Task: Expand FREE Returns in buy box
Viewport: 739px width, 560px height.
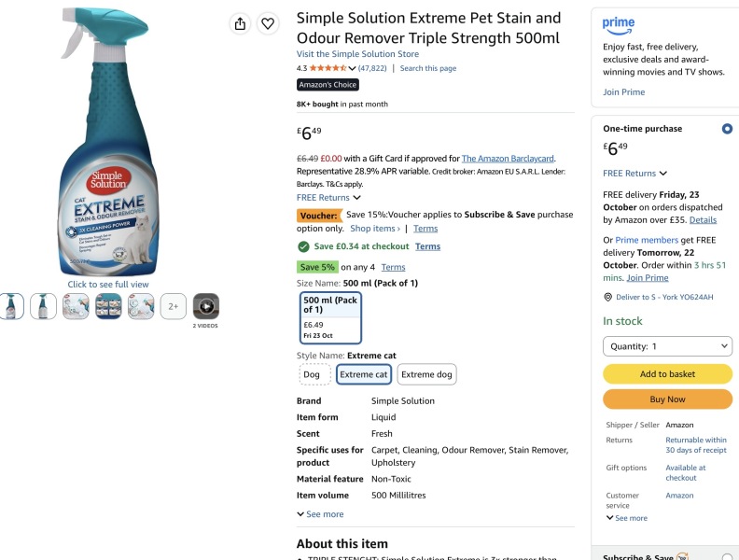Action: tap(634, 174)
